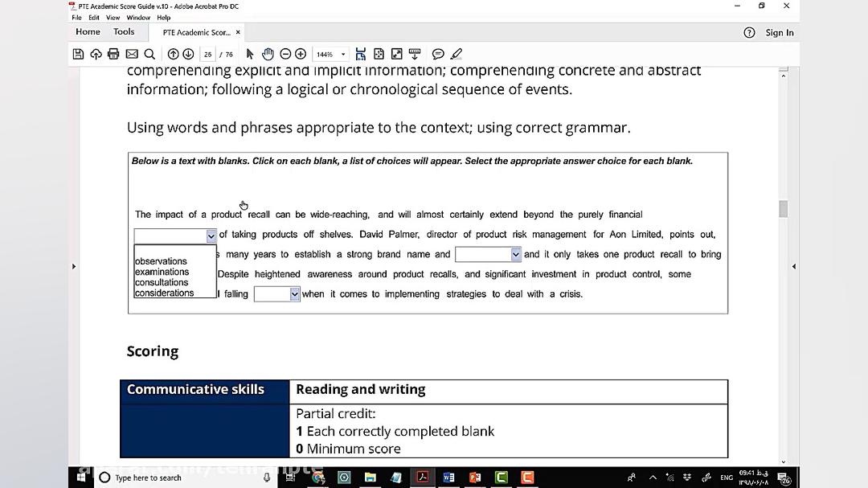Expand the left navigation pane arrow
Image resolution: width=868 pixels, height=488 pixels.
coord(74,266)
